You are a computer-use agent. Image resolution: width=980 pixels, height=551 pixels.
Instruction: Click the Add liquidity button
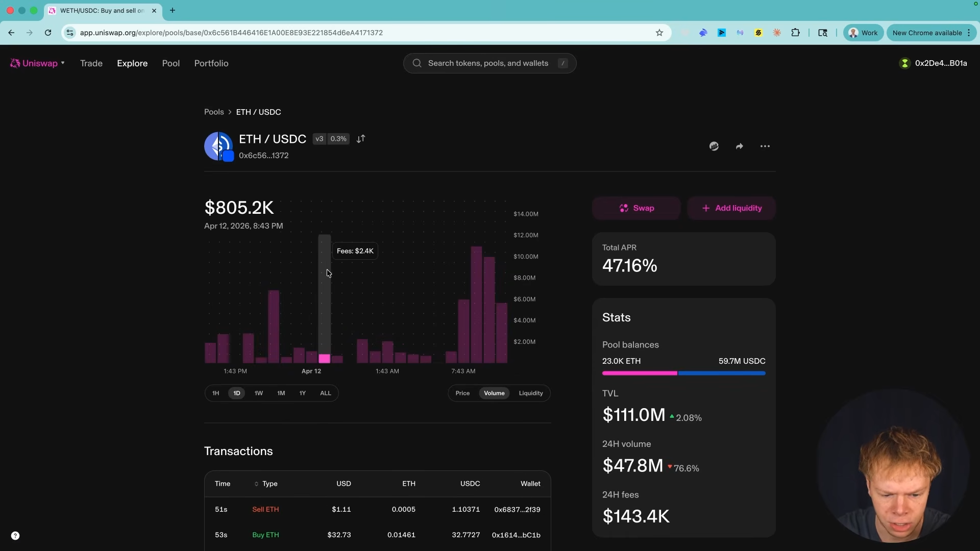[x=732, y=208]
